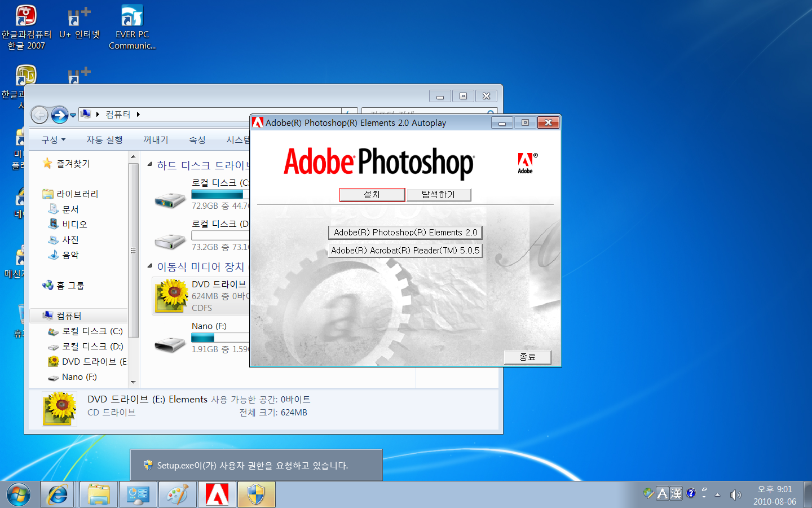Open the Windows Start orb
This screenshot has height=508, width=812.
[x=19, y=495]
